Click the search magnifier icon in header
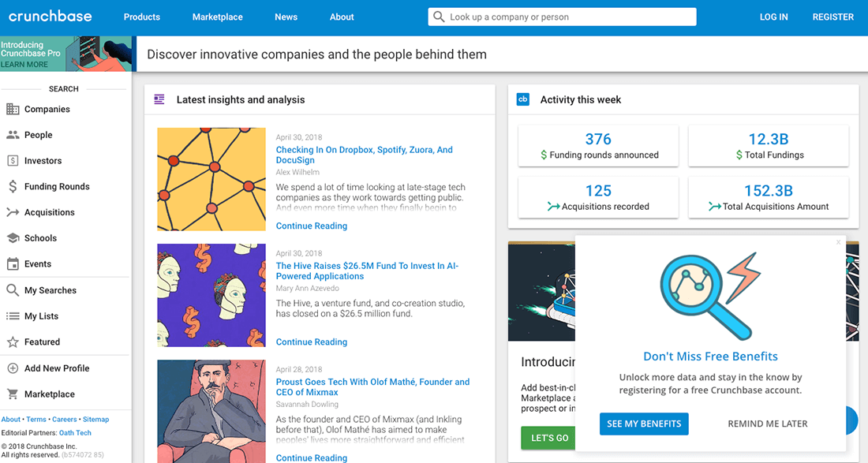The image size is (868, 463). click(439, 17)
